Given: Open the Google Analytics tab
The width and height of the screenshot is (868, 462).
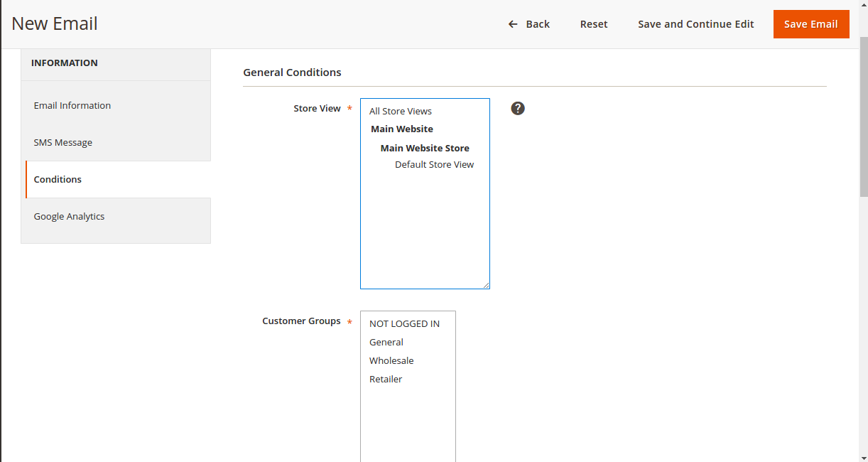Looking at the screenshot, I should [x=69, y=216].
